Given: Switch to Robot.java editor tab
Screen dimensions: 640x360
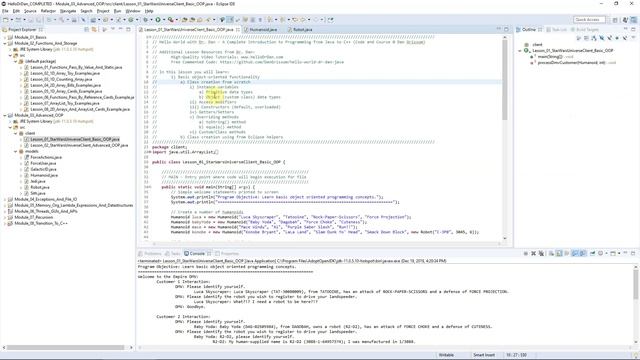Looking at the screenshot, I should click(301, 29).
